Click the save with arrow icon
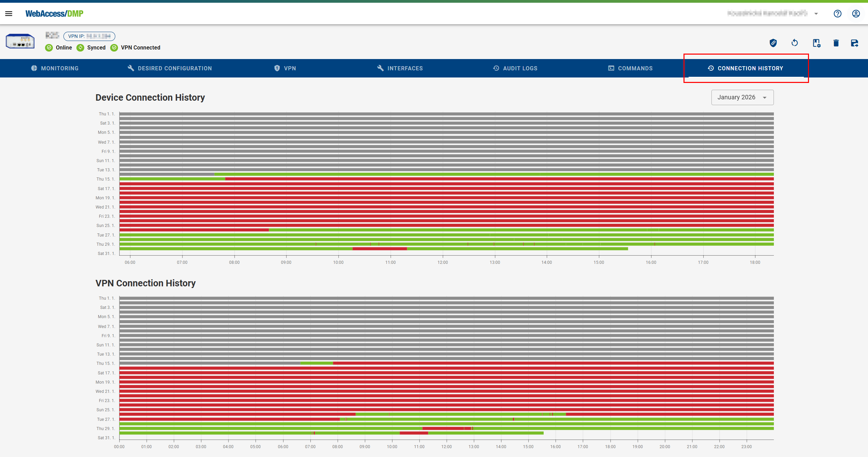The image size is (868, 457). pos(854,43)
